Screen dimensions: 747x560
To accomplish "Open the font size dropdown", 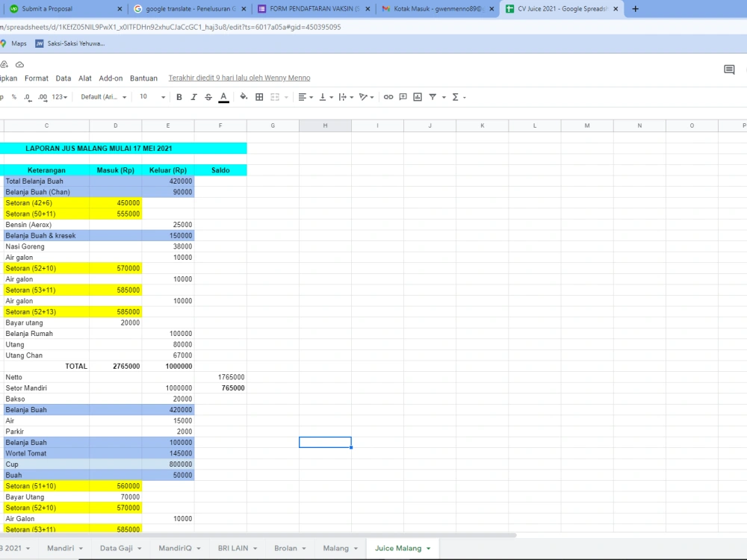I will pyautogui.click(x=151, y=97).
